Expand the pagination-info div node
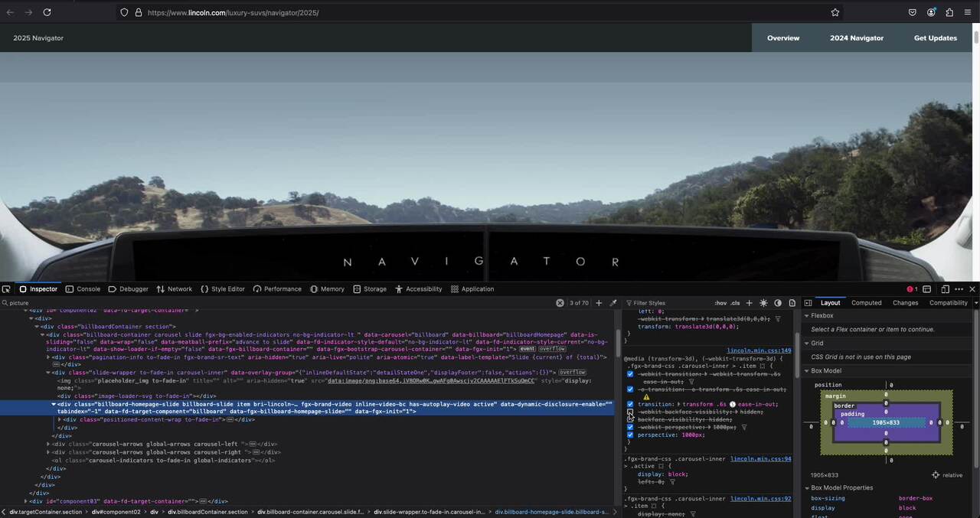This screenshot has height=518, width=980. [x=48, y=357]
